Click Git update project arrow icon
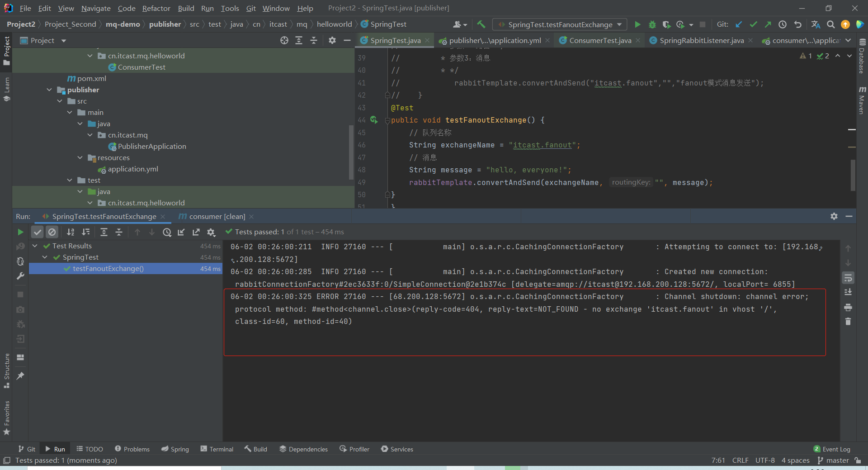The width and height of the screenshot is (868, 470). [x=739, y=24]
